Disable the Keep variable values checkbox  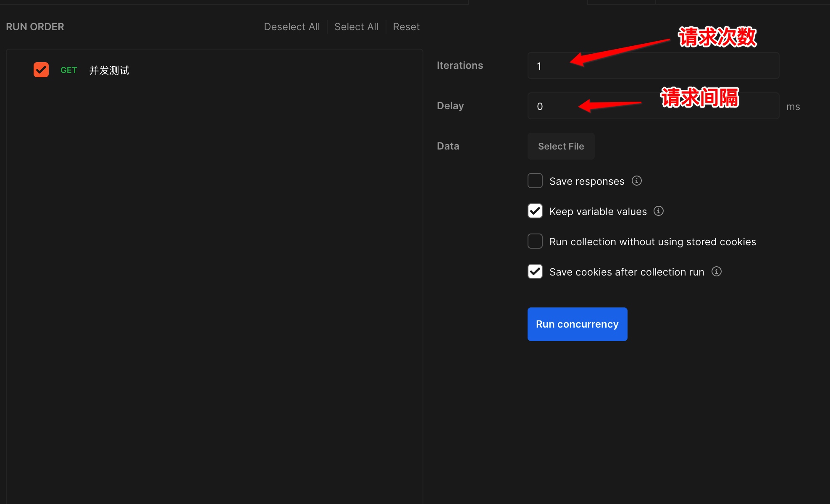pyautogui.click(x=535, y=211)
